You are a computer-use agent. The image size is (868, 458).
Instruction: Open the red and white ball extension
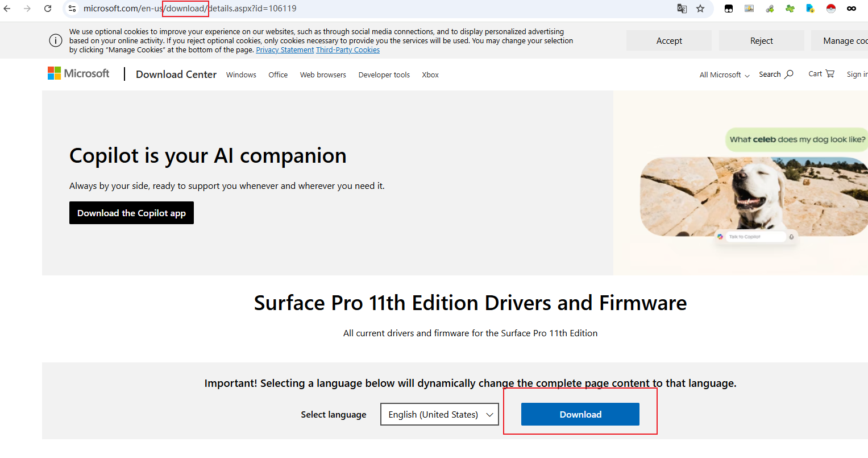coord(831,9)
